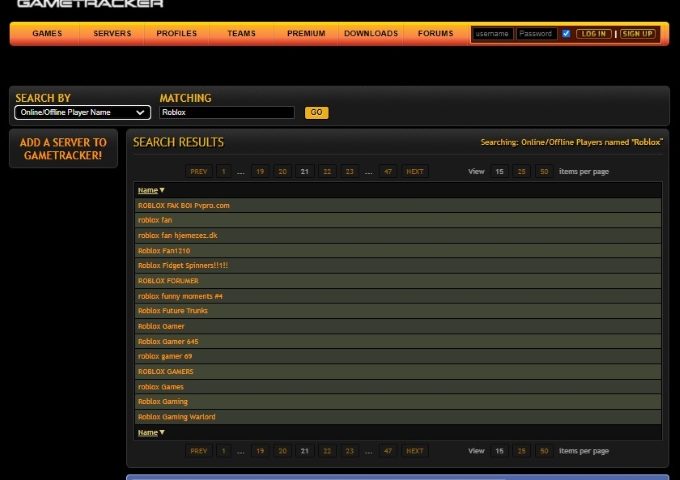The height and width of the screenshot is (480, 680).
Task: Select page 21 in top pagination
Action: coord(304,172)
